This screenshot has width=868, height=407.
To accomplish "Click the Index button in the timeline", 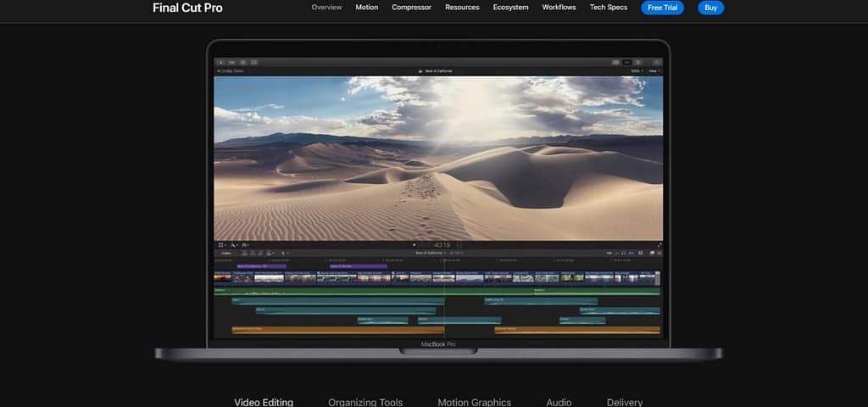I will point(226,253).
